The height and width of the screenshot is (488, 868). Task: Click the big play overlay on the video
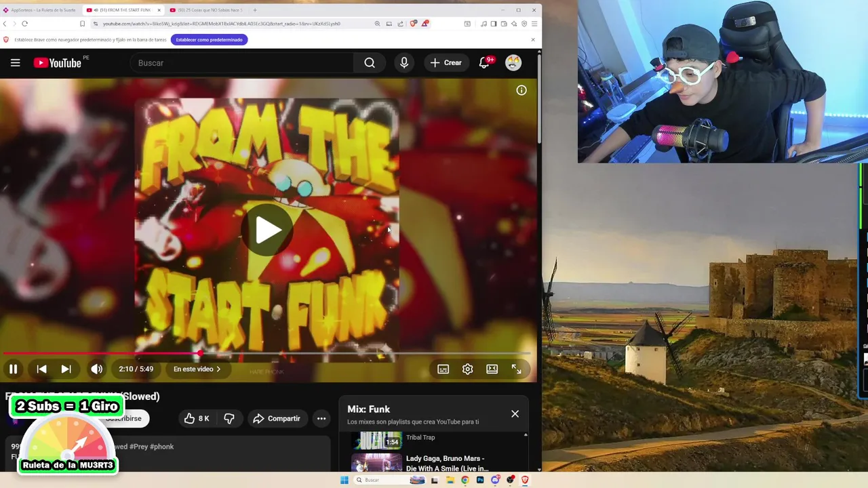(x=267, y=230)
